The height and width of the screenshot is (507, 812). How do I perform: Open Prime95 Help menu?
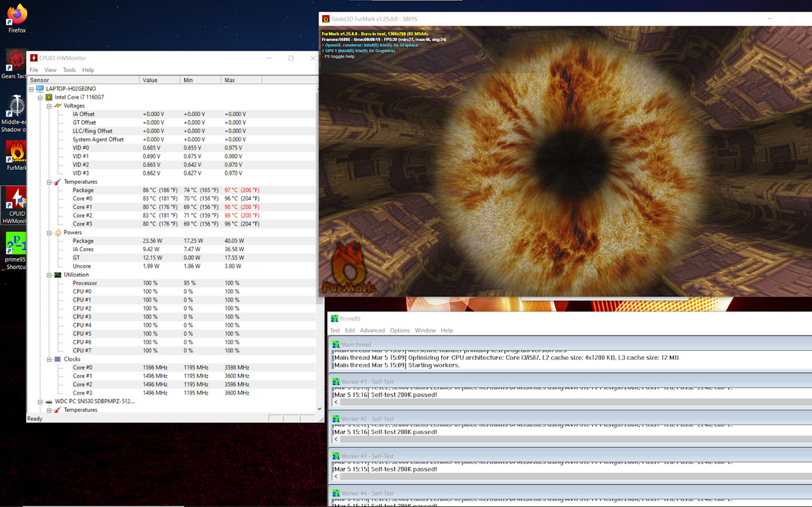pyautogui.click(x=447, y=331)
